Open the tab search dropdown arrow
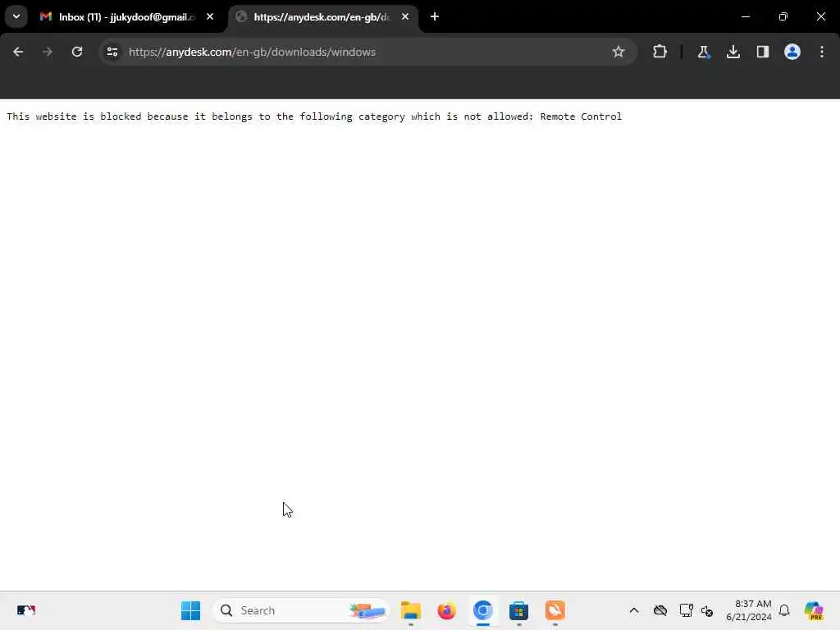The width and height of the screenshot is (840, 630). tap(16, 16)
